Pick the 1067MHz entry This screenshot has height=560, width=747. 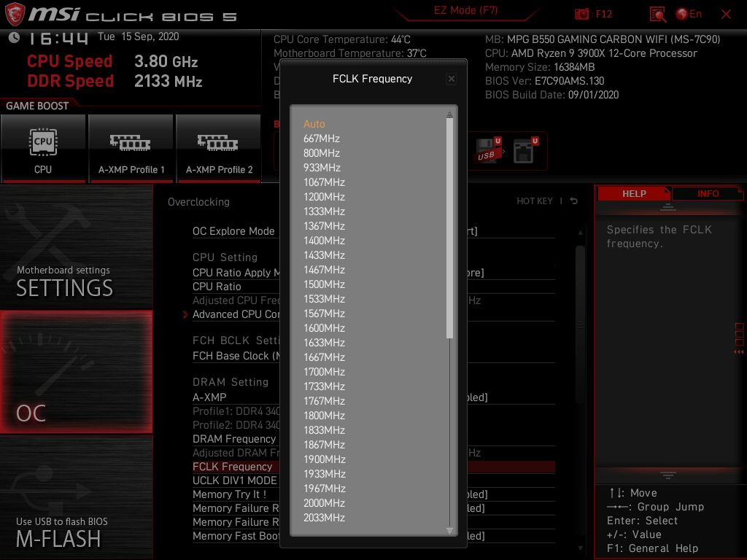click(x=324, y=182)
